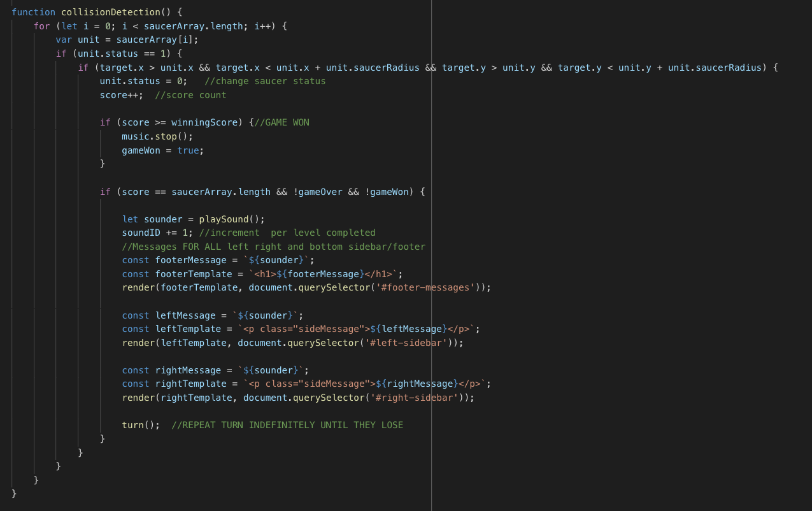The height and width of the screenshot is (511, 812).
Task: Click 'rightTemplate' in its const declaration
Action: pos(190,384)
